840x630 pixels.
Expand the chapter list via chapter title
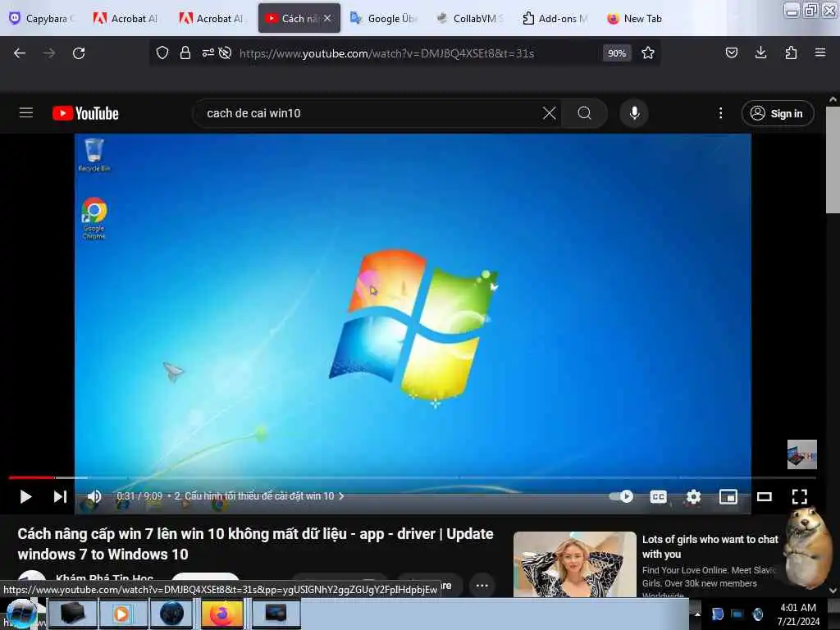tap(258, 496)
